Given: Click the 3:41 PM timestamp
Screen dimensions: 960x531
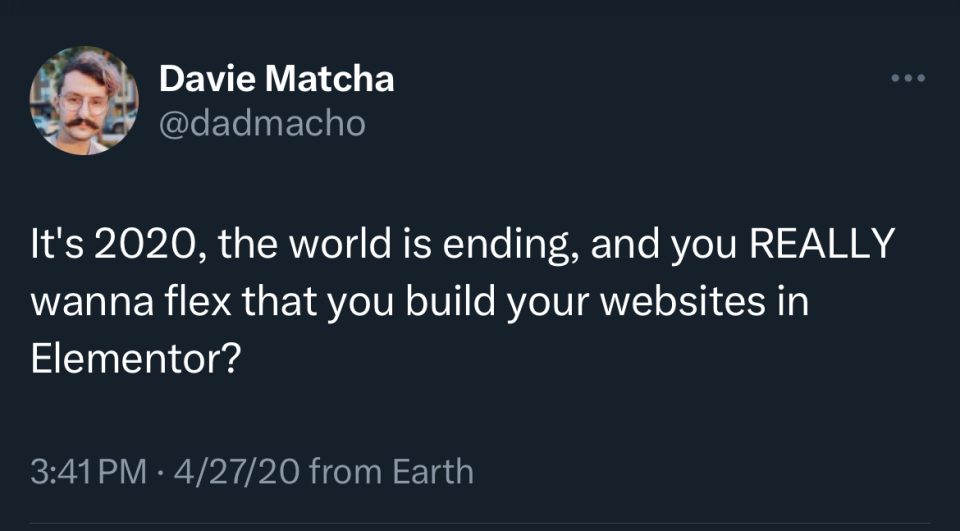Looking at the screenshot, I should pyautogui.click(x=87, y=470).
